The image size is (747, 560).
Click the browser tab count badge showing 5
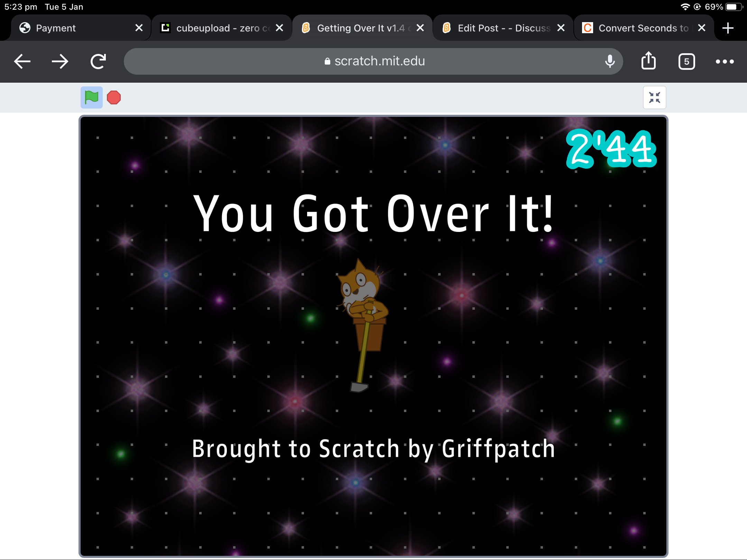point(686,61)
